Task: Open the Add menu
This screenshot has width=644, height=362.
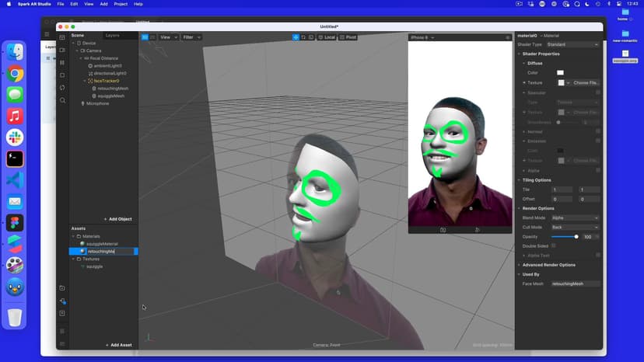Action: pos(103,4)
